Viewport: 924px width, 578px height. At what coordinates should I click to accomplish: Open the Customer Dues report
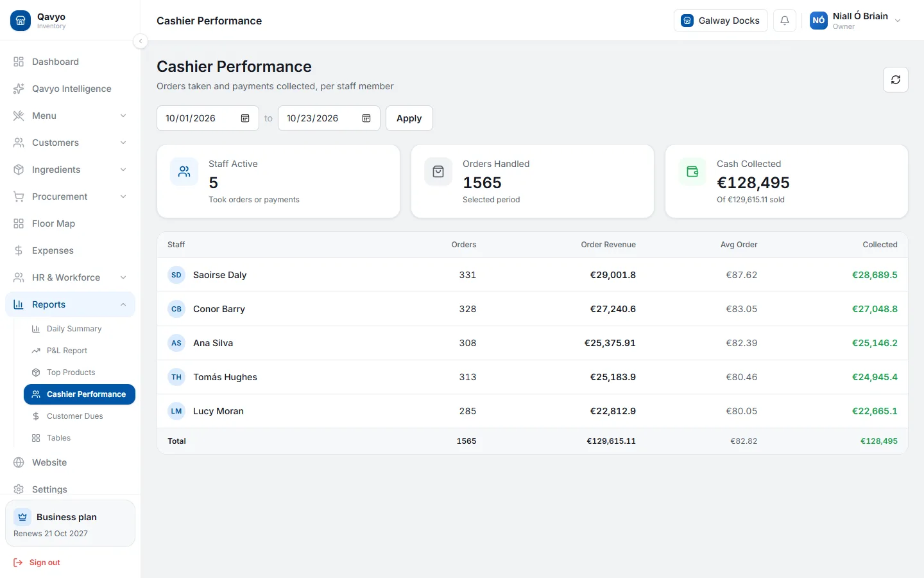pos(80,416)
